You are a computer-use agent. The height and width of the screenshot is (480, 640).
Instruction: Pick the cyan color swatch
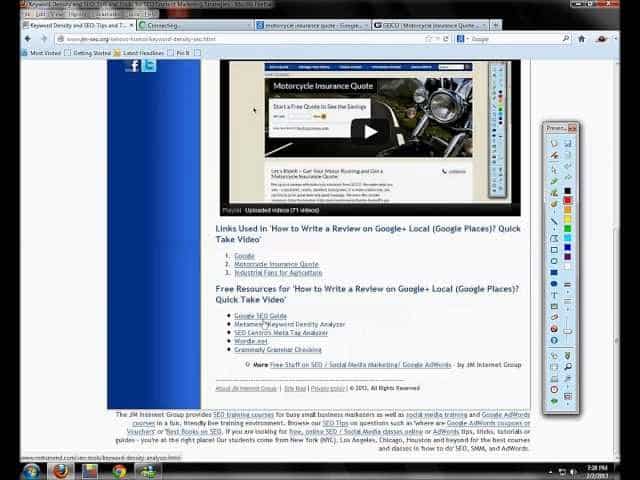click(568, 238)
